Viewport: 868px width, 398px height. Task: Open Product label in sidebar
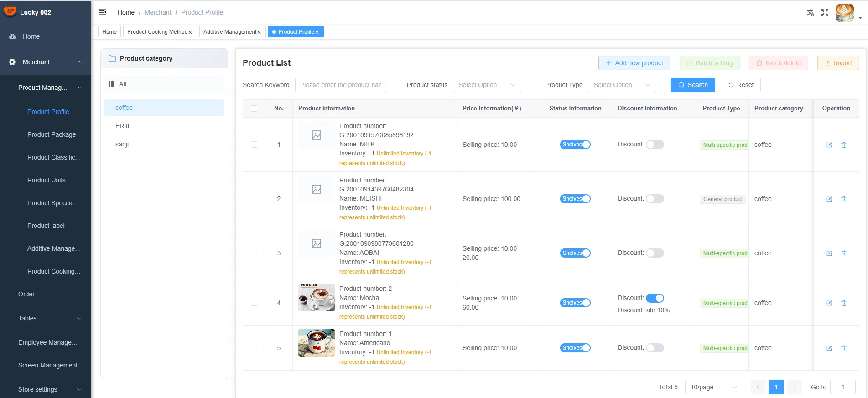(x=46, y=226)
